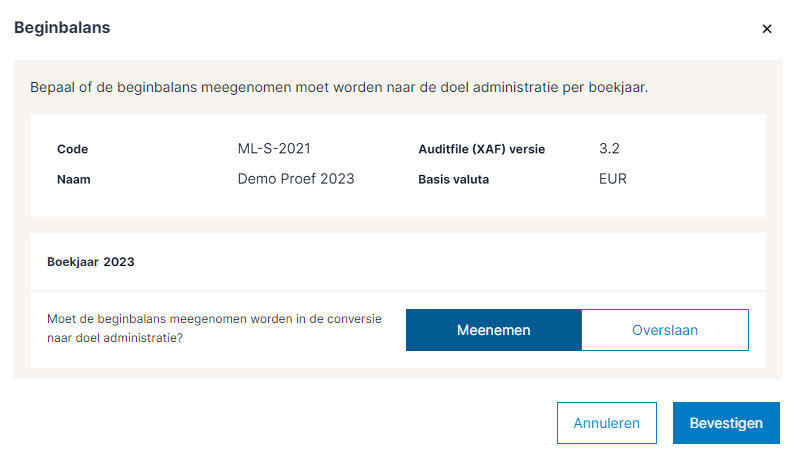Image resolution: width=796 pixels, height=459 pixels.
Task: Click the Basis valuta label
Action: [468, 180]
